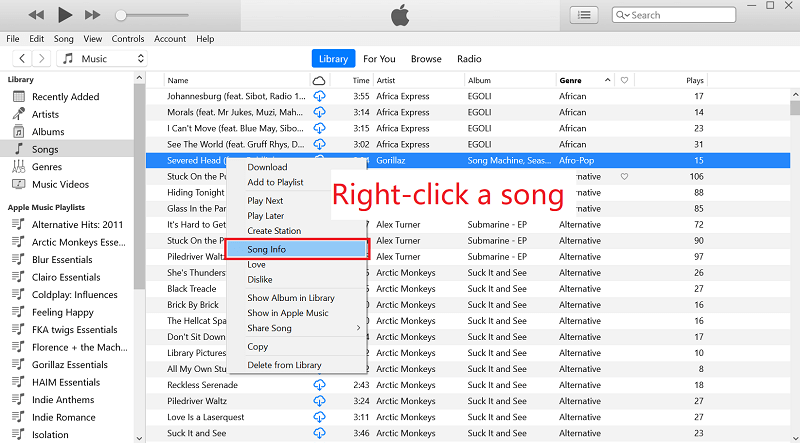
Task: Adjust the volume slider knob
Action: coord(121,15)
